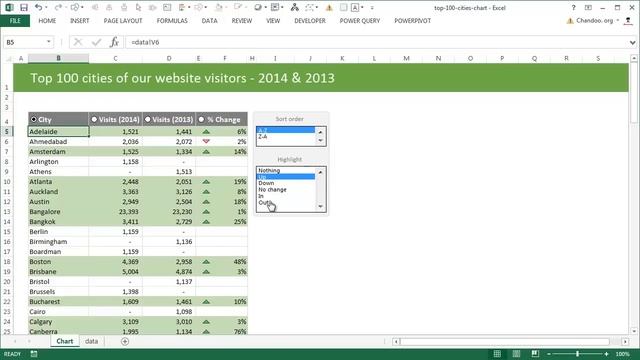Select Down in Highlight list
This screenshot has height=360, width=640.
[286, 183]
